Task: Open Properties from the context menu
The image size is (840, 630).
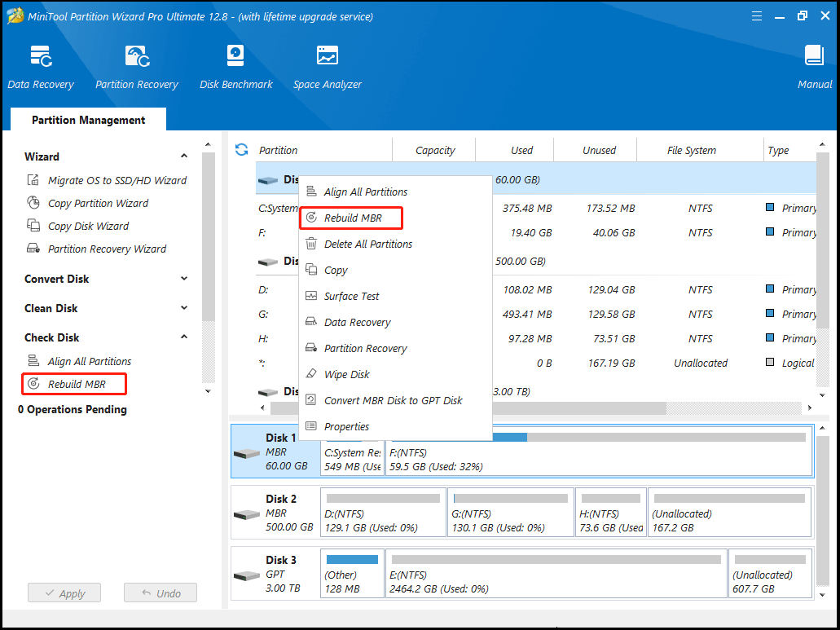Action: tap(395, 426)
